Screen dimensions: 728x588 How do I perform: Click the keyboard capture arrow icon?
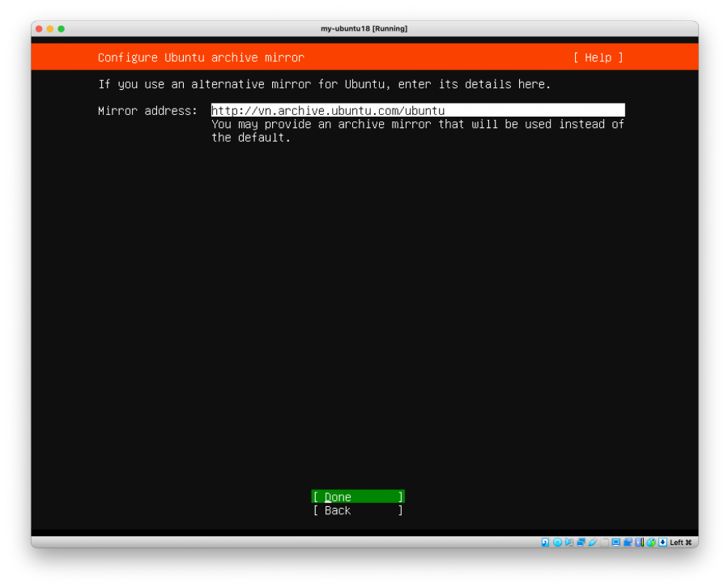[662, 542]
